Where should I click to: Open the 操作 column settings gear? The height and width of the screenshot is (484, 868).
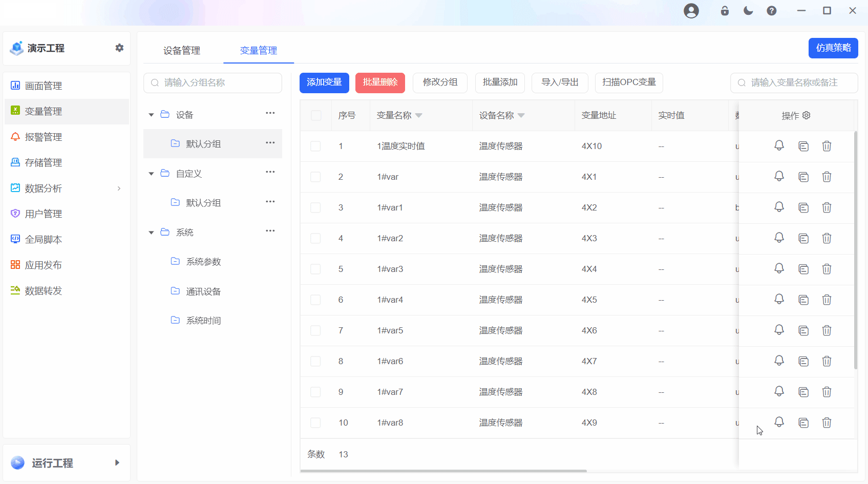point(807,115)
